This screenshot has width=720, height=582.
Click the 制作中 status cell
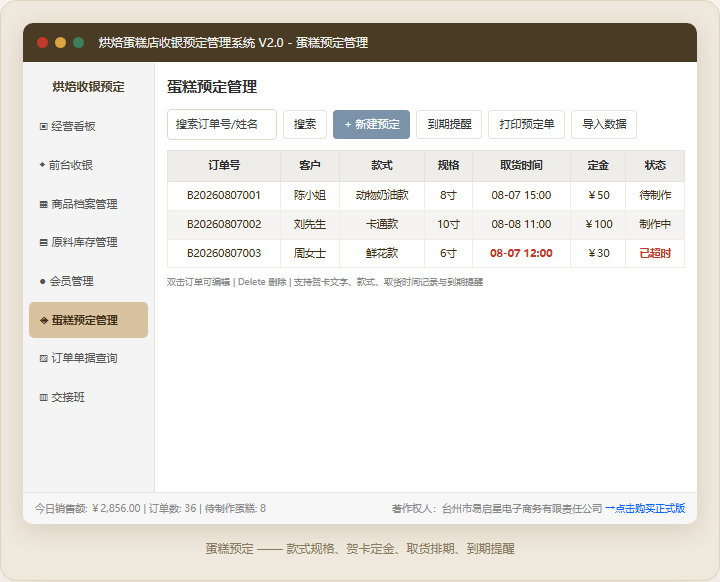(x=655, y=225)
